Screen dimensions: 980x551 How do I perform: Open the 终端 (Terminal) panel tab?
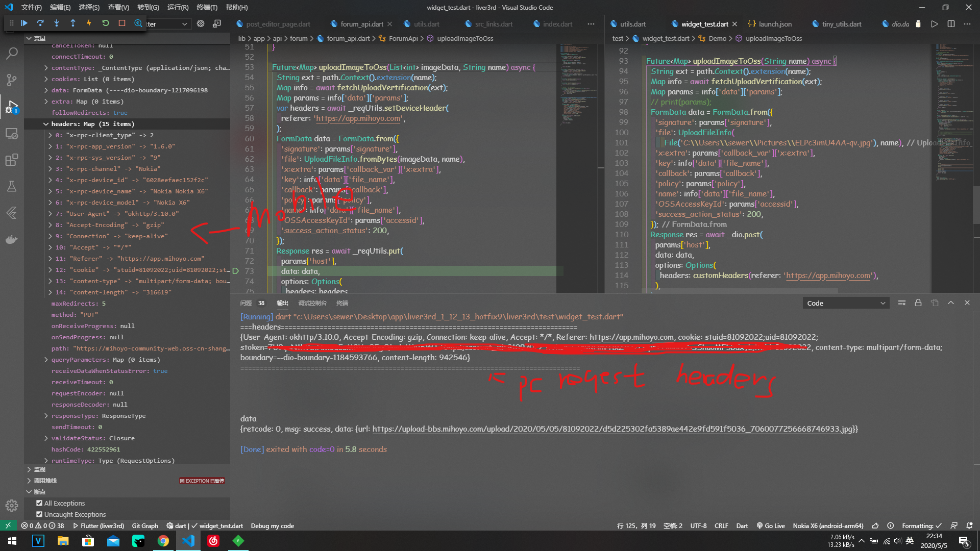point(342,303)
